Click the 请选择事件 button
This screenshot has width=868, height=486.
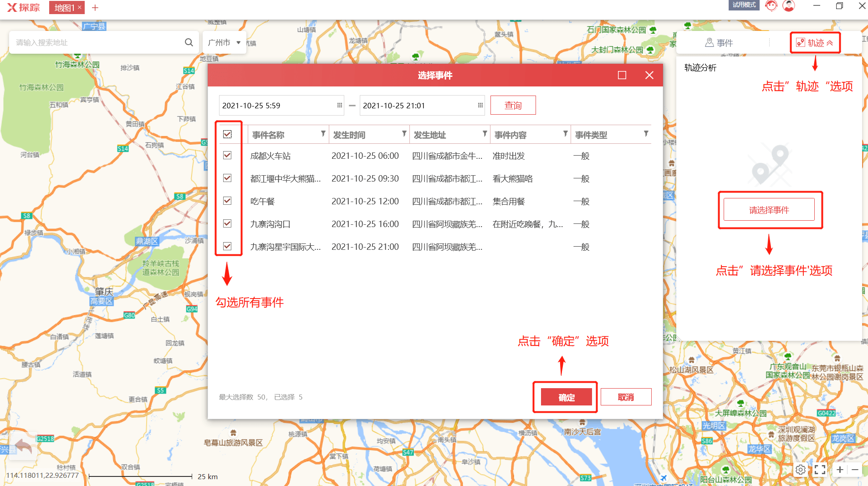[769, 210]
